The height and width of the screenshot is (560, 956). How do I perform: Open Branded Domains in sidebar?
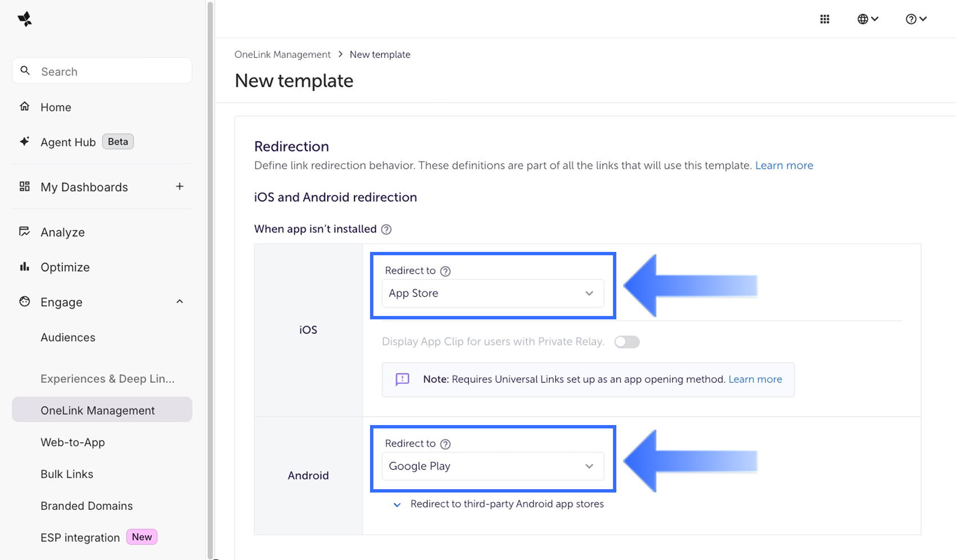point(87,506)
